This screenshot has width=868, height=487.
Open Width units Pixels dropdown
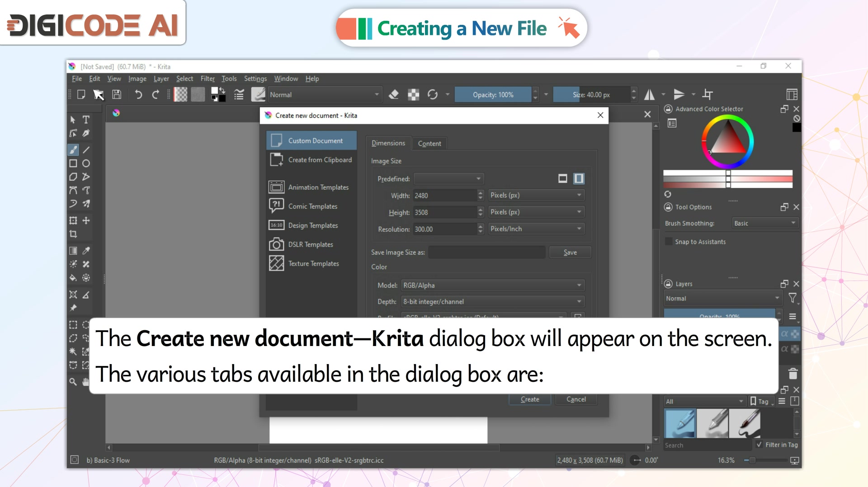click(x=536, y=195)
